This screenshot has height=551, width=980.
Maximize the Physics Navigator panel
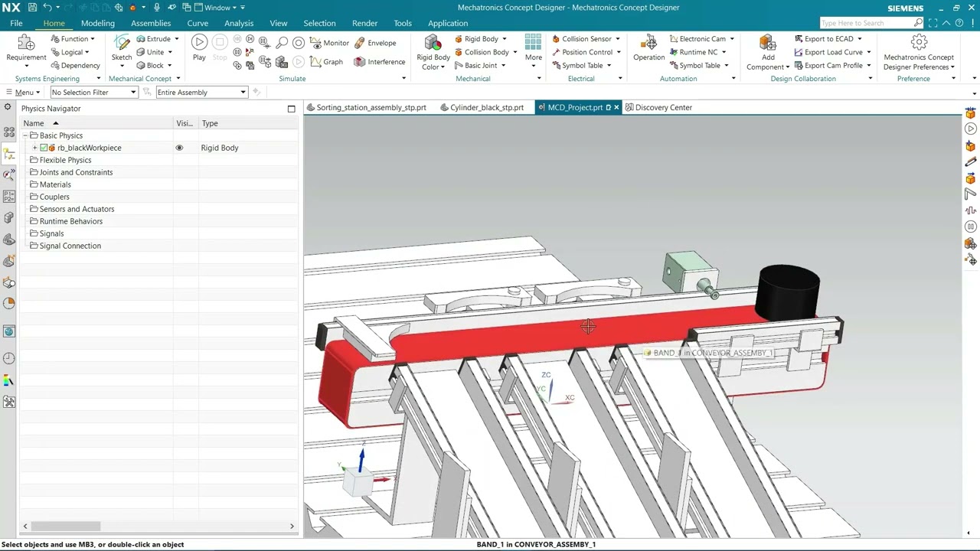291,109
